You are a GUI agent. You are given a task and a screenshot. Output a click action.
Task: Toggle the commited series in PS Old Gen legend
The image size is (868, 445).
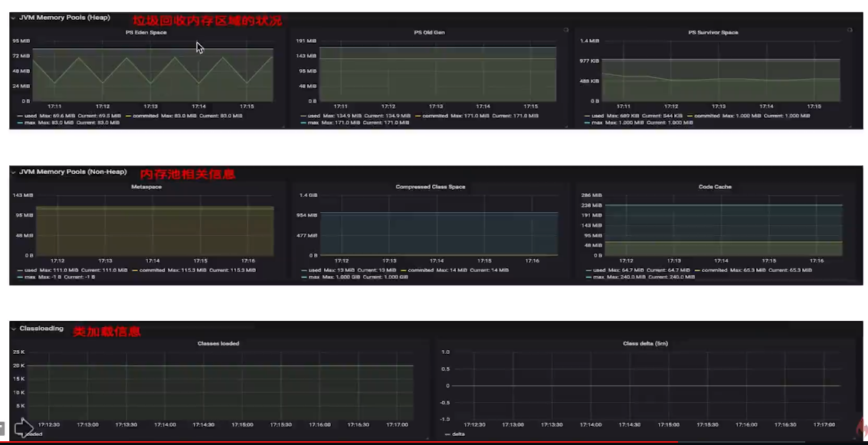click(x=435, y=116)
